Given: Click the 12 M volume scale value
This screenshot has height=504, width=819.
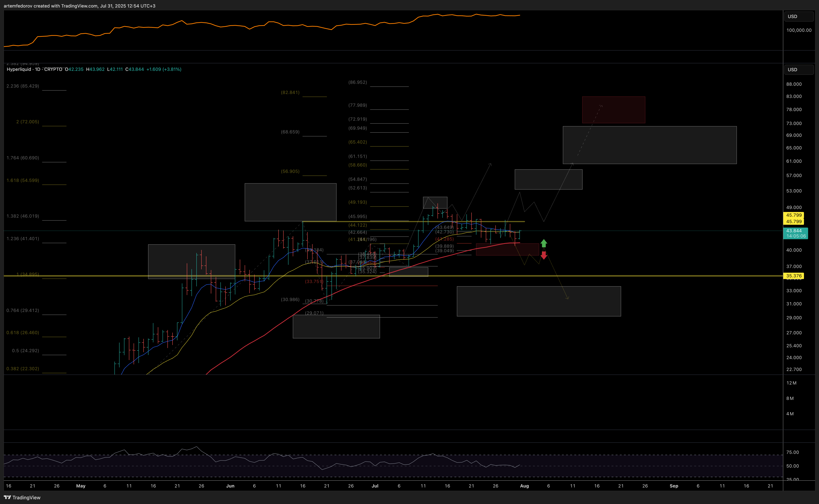Looking at the screenshot, I should 792,383.
